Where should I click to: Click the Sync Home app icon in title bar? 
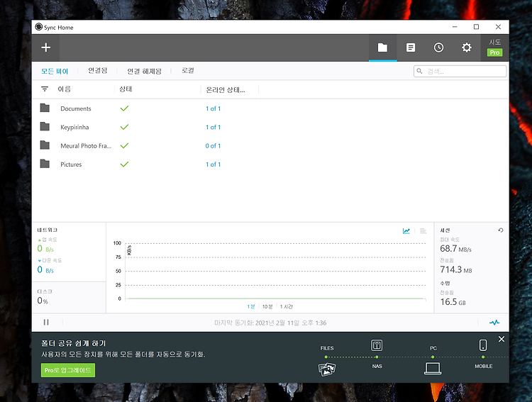[39, 27]
